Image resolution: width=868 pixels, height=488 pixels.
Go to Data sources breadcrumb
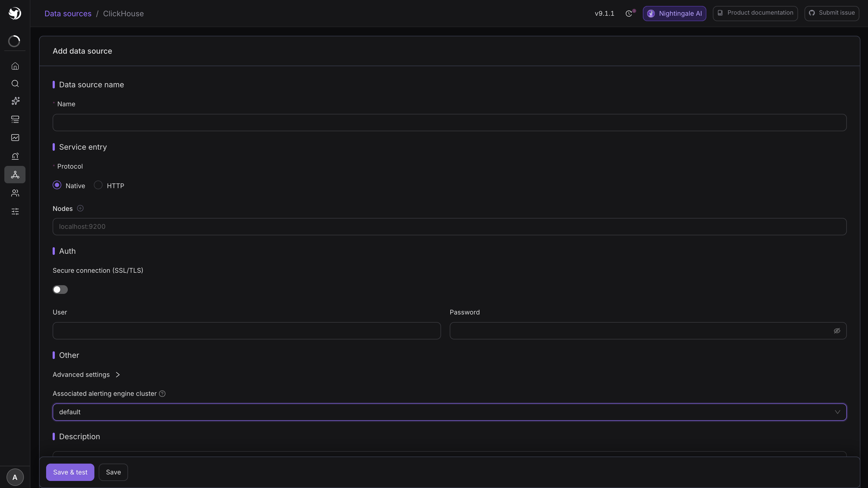coord(68,14)
